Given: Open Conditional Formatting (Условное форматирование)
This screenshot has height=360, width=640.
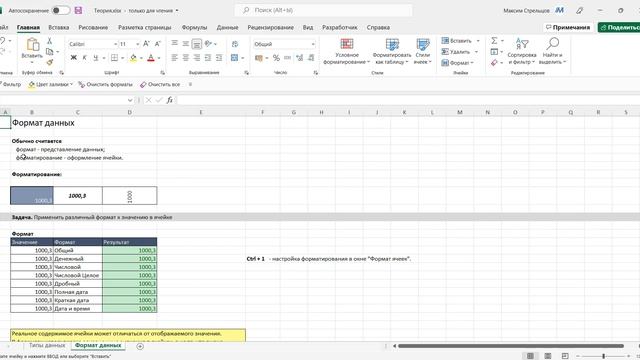Looking at the screenshot, I should click(347, 51).
